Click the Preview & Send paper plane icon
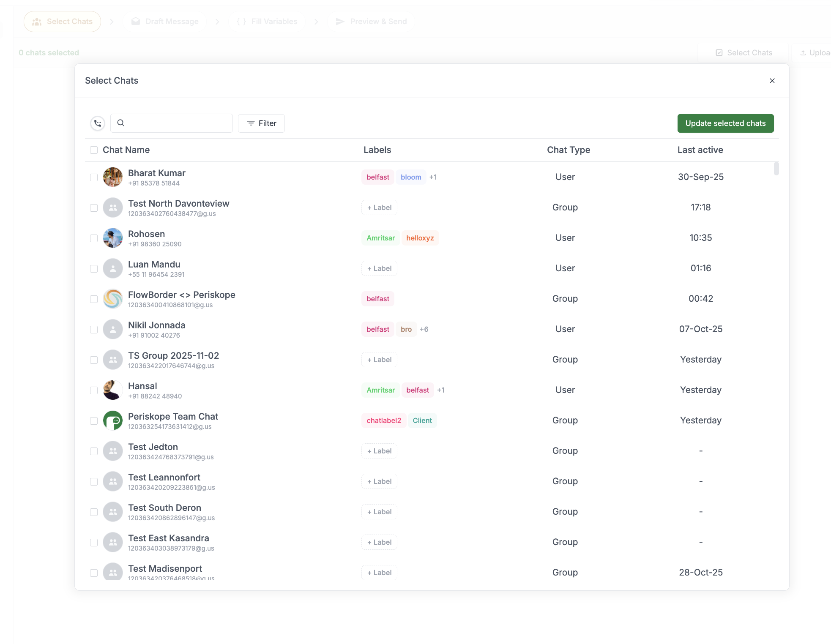 click(340, 21)
